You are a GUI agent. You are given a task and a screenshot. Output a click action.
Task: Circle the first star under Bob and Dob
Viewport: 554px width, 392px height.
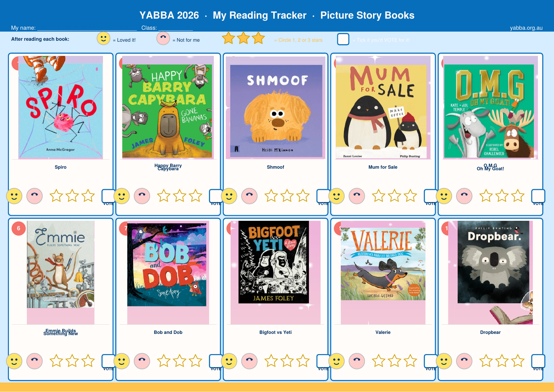[164, 360]
